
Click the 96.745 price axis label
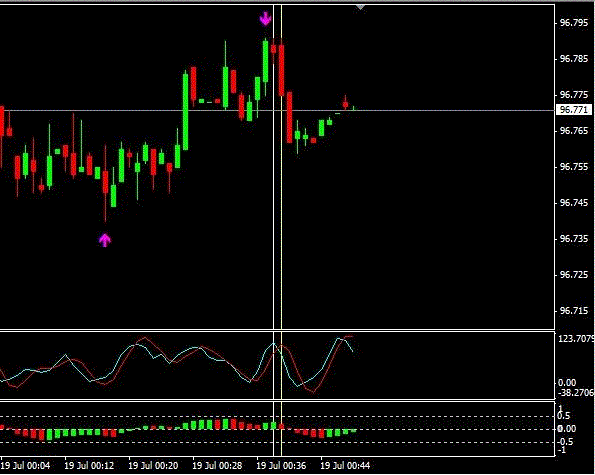tap(574, 203)
